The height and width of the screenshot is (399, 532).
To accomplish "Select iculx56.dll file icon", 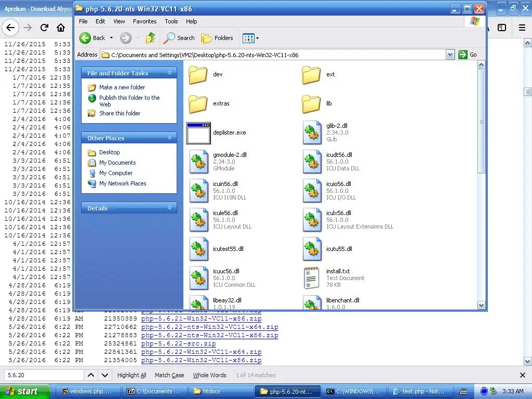I will click(312, 220).
